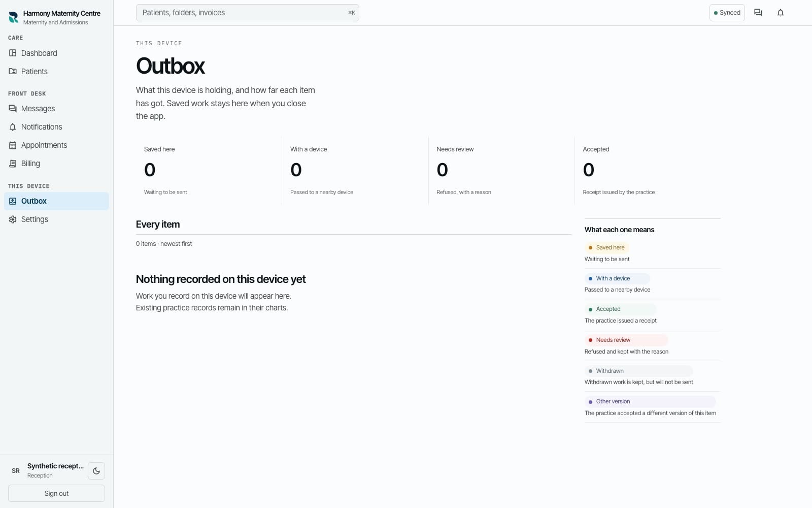Click the large Outbox page title
The height and width of the screenshot is (508, 812).
pyautogui.click(x=171, y=66)
